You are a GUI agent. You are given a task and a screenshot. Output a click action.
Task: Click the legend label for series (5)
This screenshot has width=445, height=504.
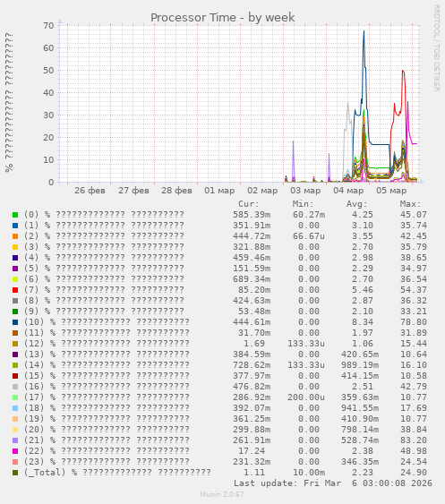(104, 269)
